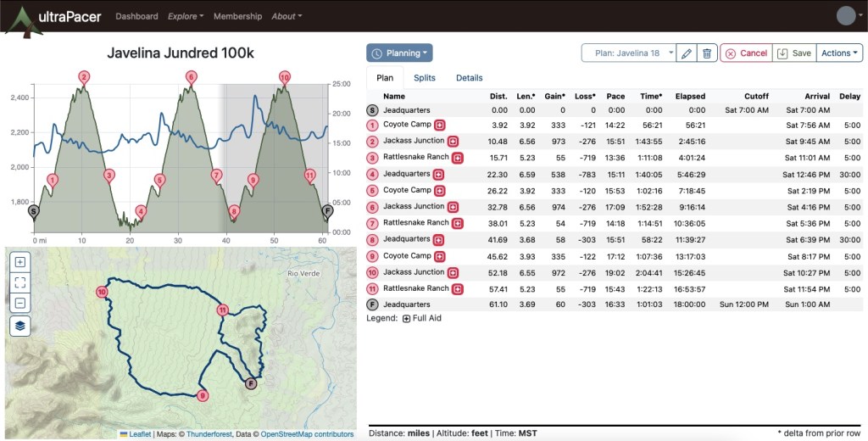
Task: Open the Planning mode dropdown
Action: [x=399, y=53]
